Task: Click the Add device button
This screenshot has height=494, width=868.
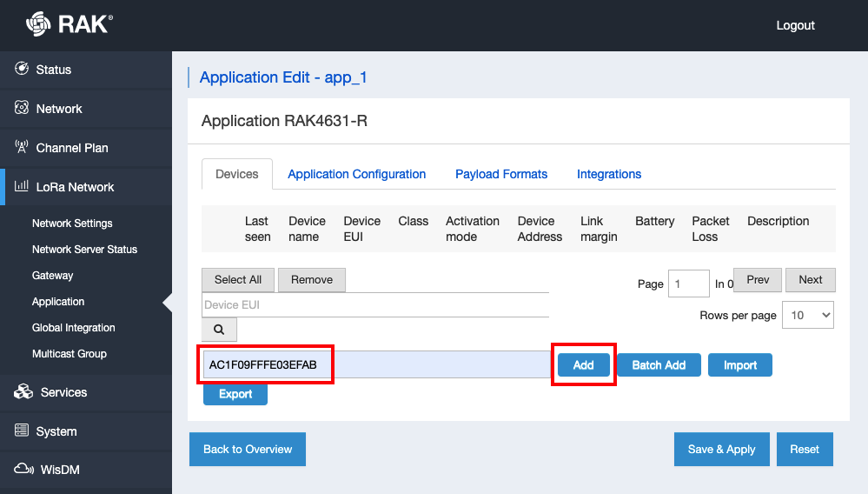Action: 584,365
